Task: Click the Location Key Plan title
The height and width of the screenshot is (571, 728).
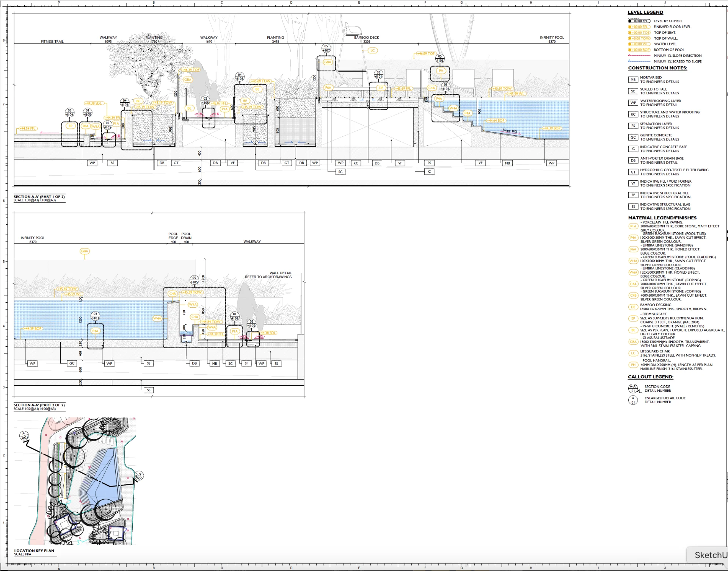Action: click(x=34, y=551)
